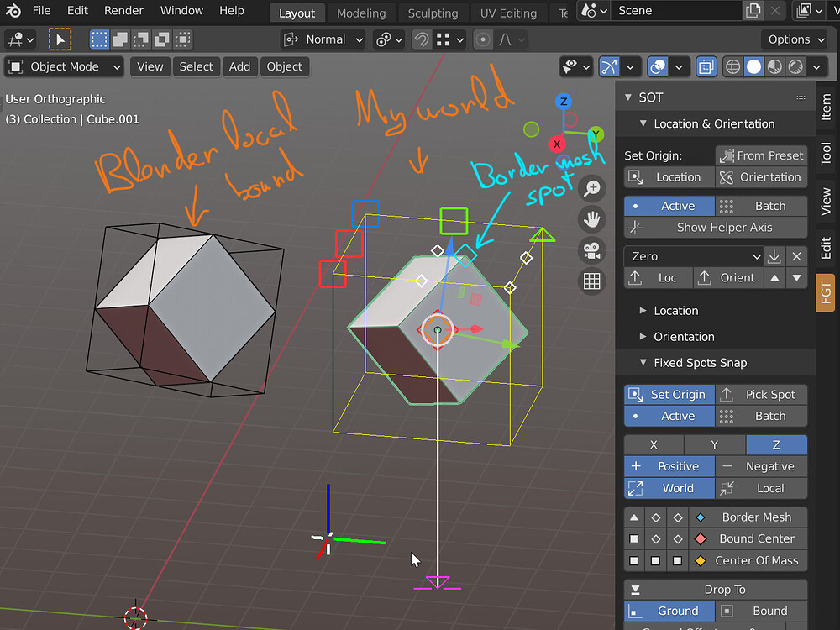Screen dimensions: 840x630
Task: Open the Edit menu
Action: (x=77, y=10)
